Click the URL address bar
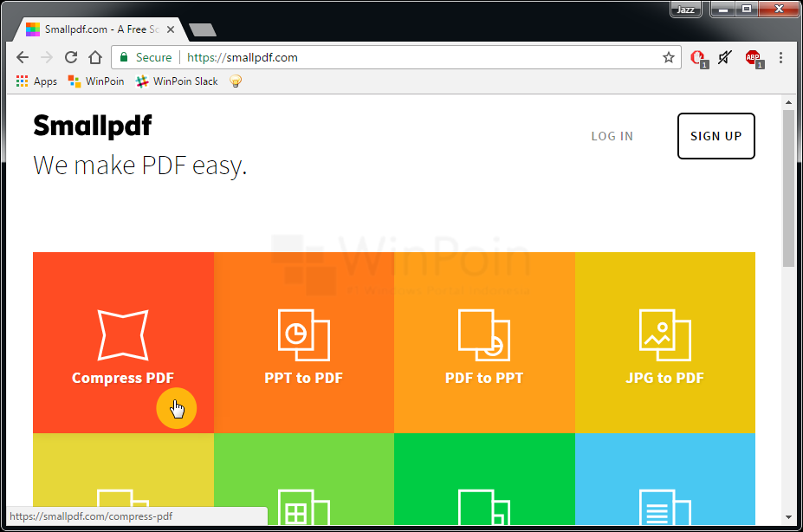 396,57
